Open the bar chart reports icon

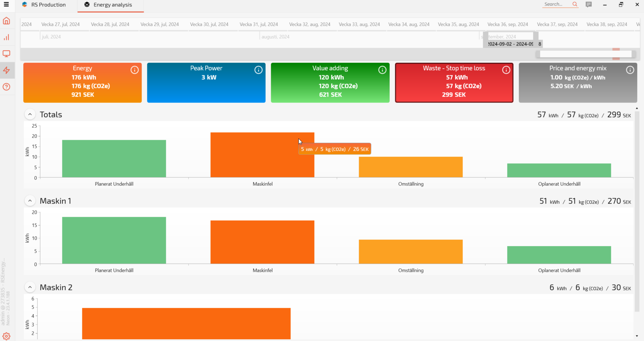[x=6, y=37]
